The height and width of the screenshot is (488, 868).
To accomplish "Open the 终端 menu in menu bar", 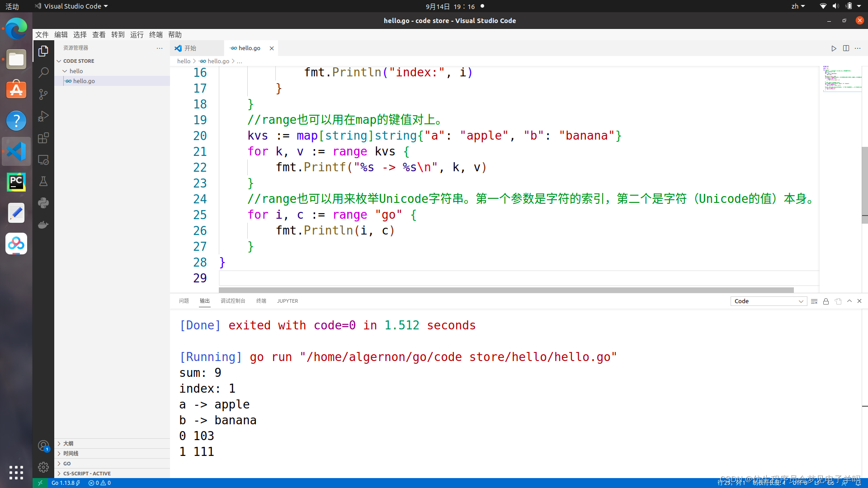I will (156, 35).
